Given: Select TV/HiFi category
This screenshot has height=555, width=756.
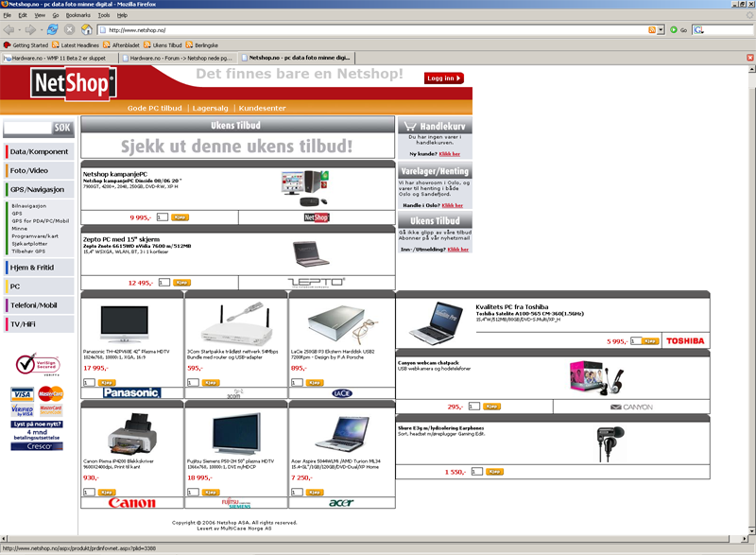Looking at the screenshot, I should click(x=39, y=324).
